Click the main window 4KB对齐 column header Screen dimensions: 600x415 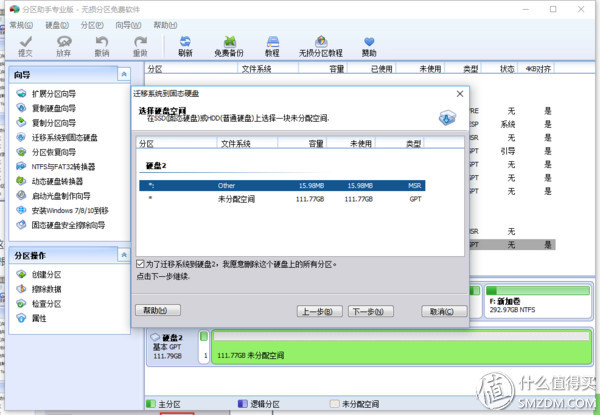click(x=536, y=69)
